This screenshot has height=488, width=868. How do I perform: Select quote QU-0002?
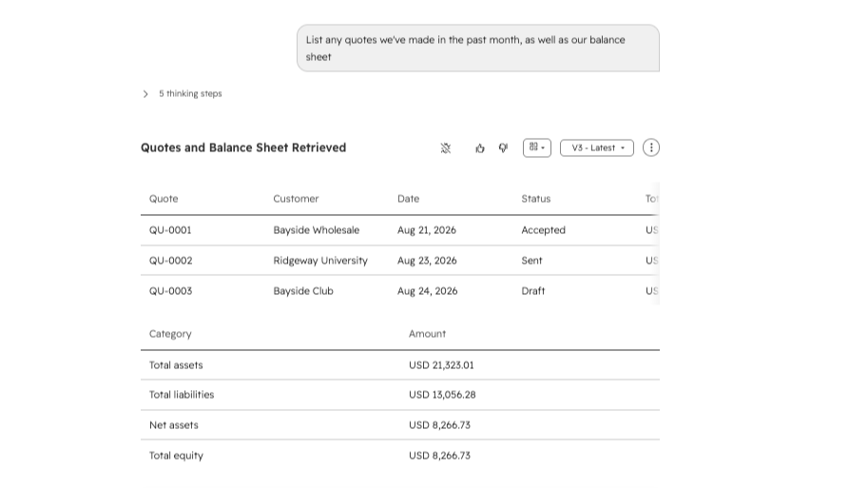point(171,261)
